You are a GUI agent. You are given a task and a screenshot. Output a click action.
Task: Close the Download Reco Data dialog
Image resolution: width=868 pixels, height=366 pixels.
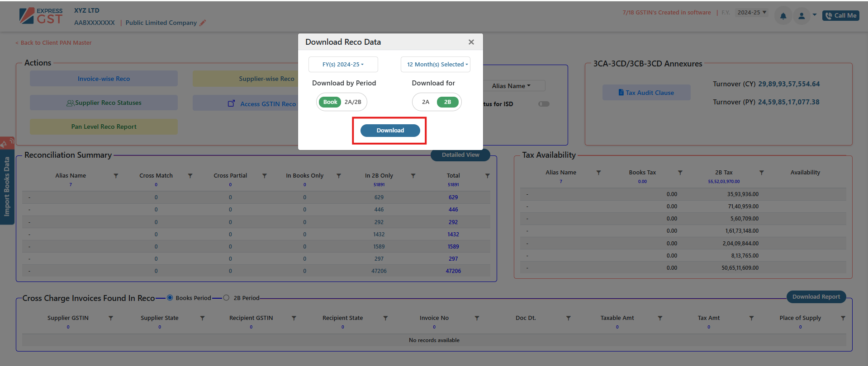(x=471, y=42)
